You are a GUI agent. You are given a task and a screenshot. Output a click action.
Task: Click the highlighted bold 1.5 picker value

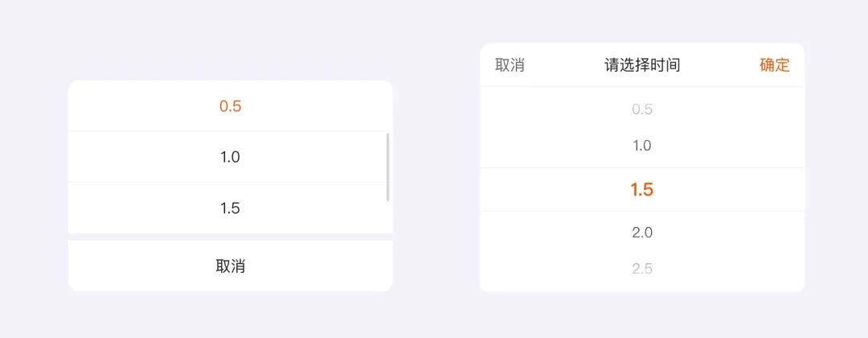pos(642,190)
